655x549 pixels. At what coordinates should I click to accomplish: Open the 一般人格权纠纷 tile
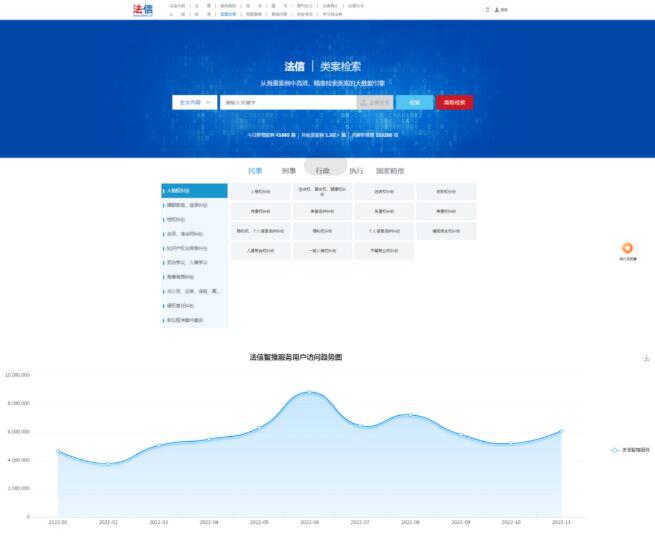(x=322, y=251)
